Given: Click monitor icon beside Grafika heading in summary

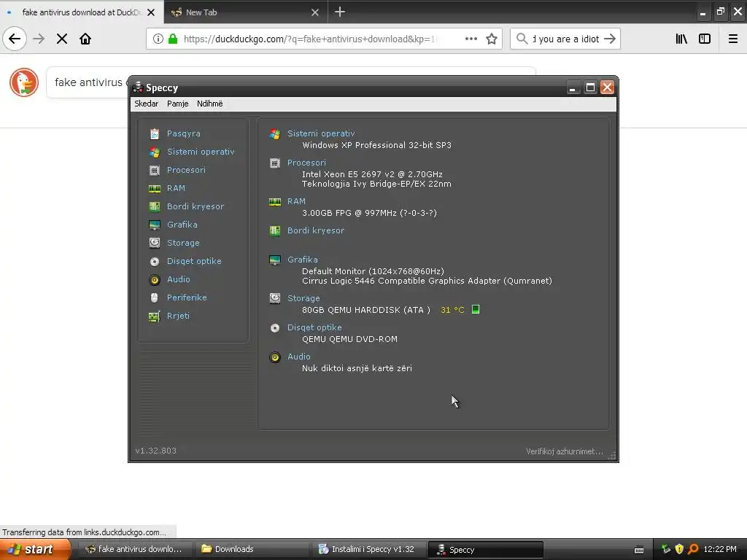Looking at the screenshot, I should click(x=275, y=260).
